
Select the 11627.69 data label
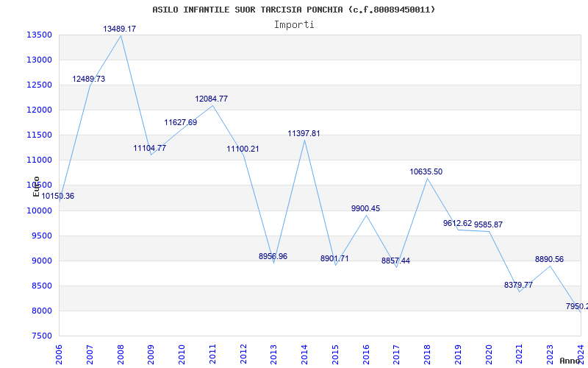180,122
